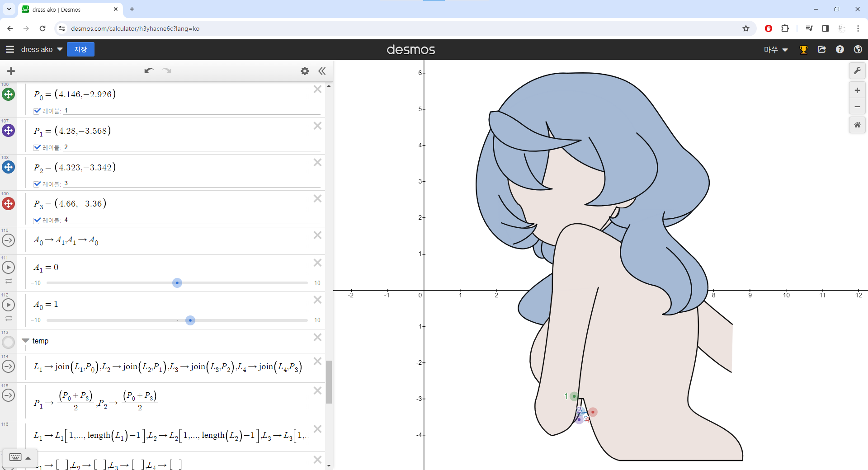
Task: Uncheck the label checkbox for P3
Action: click(37, 220)
